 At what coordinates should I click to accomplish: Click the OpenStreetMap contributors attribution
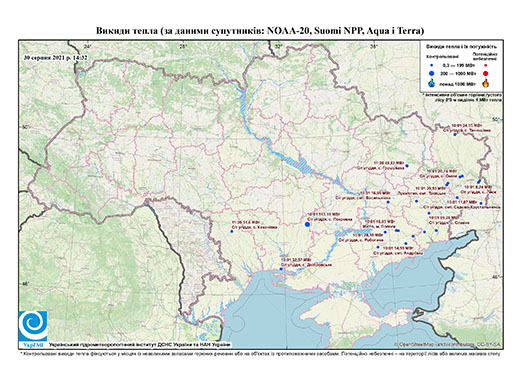coord(448,344)
